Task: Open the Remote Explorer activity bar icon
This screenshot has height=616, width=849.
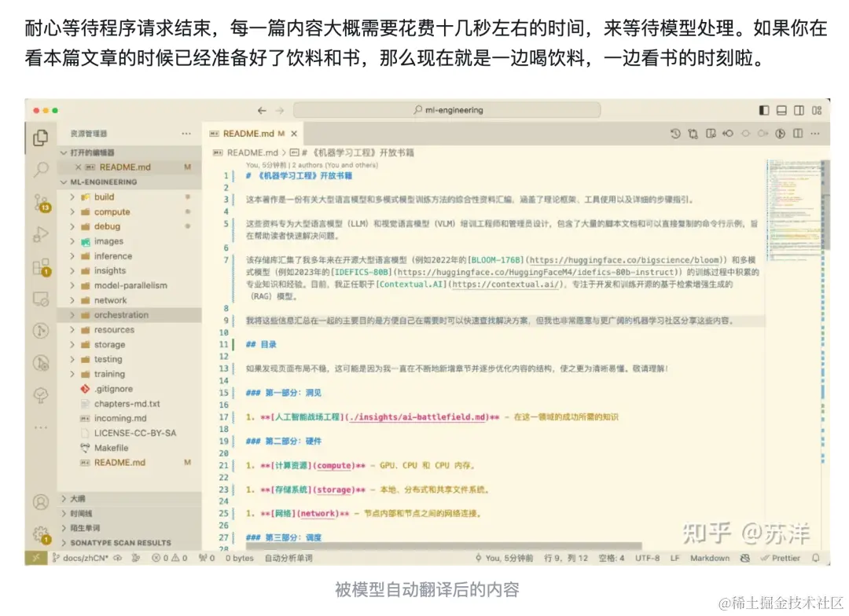Action: click(41, 299)
